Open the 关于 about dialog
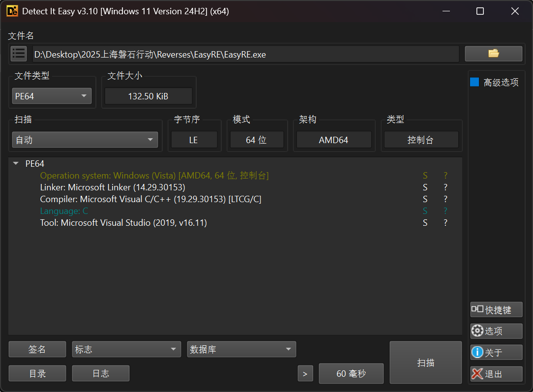Screen dimensions: 533x392 [x=496, y=352]
